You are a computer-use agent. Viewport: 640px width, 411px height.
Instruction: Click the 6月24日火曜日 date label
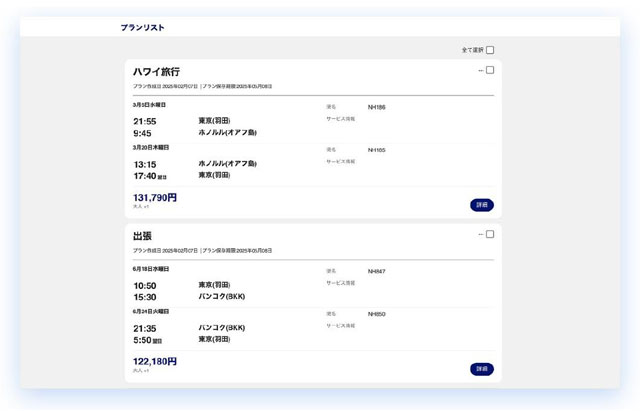point(151,312)
